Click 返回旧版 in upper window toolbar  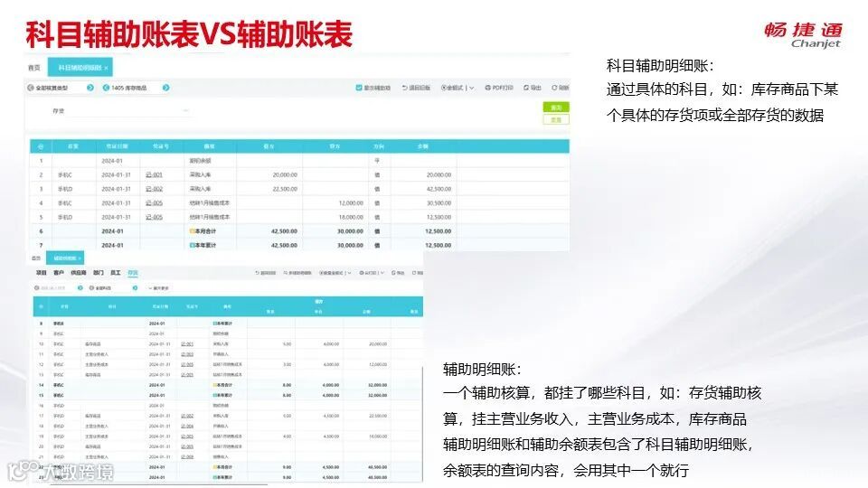point(416,88)
